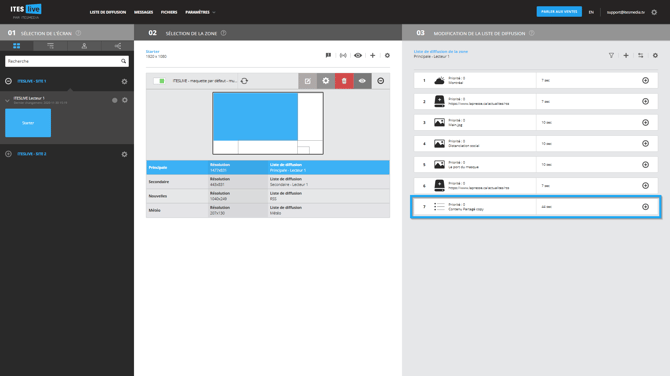
Task: Open the filter icon in the playlist panel
Action: (x=611, y=56)
